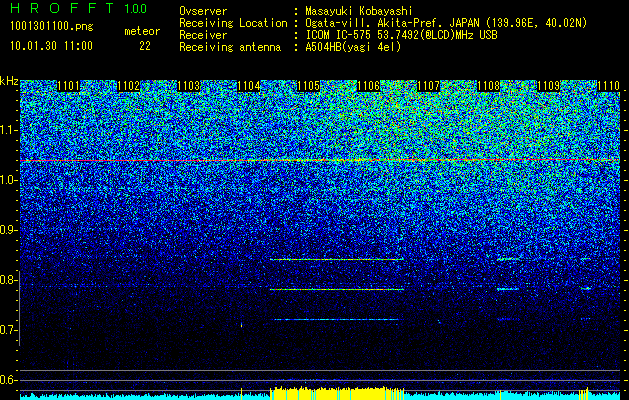Click the HROFFT program title text
Screen dimensions: 629x400
click(x=62, y=8)
